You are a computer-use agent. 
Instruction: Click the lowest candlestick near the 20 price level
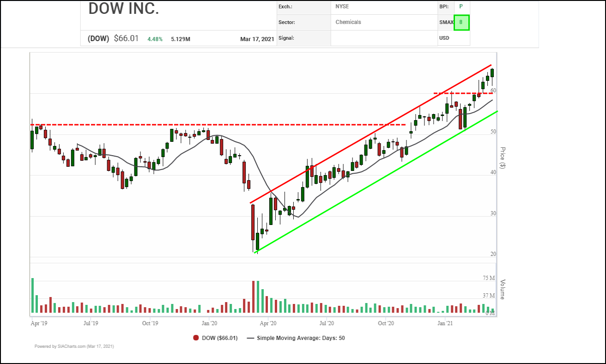(x=257, y=241)
